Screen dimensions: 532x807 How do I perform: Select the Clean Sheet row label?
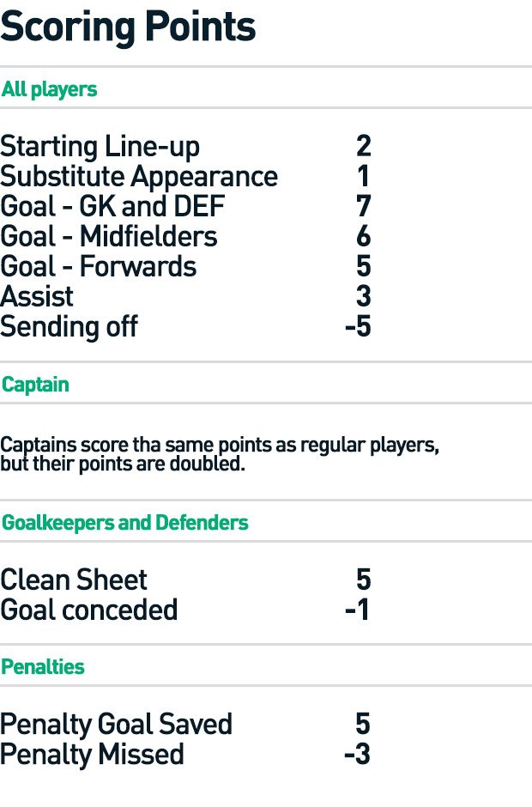[74, 579]
